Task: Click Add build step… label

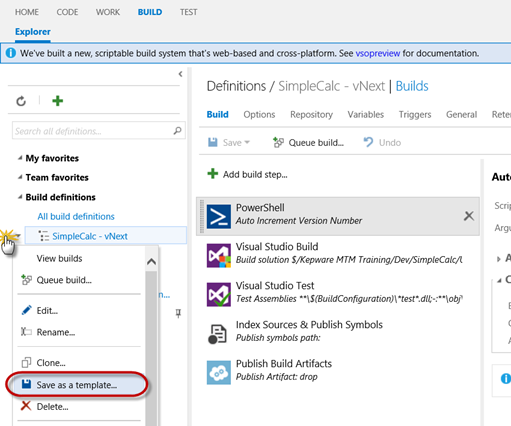Action: [255, 174]
